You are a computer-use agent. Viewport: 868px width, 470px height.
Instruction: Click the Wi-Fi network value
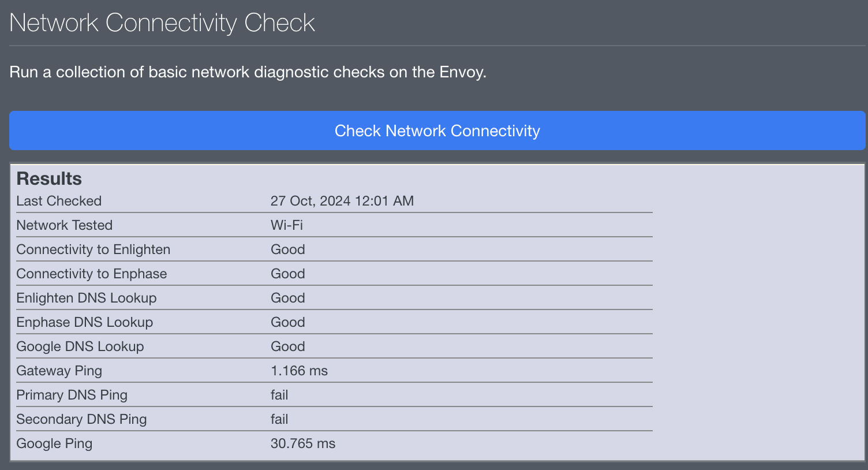pos(286,225)
